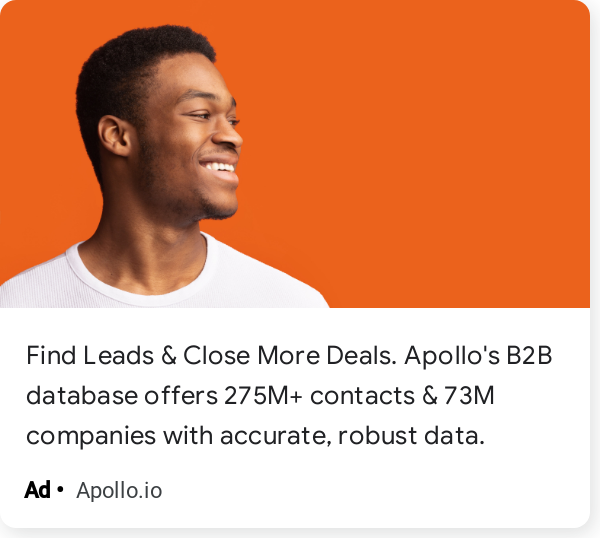Open the Apollo.io advertiser link
Screen dimensions: 600x538
pyautogui.click(x=119, y=490)
